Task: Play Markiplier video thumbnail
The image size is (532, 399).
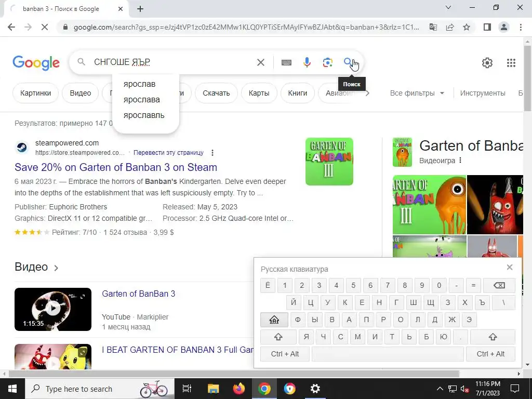Action: tap(53, 309)
